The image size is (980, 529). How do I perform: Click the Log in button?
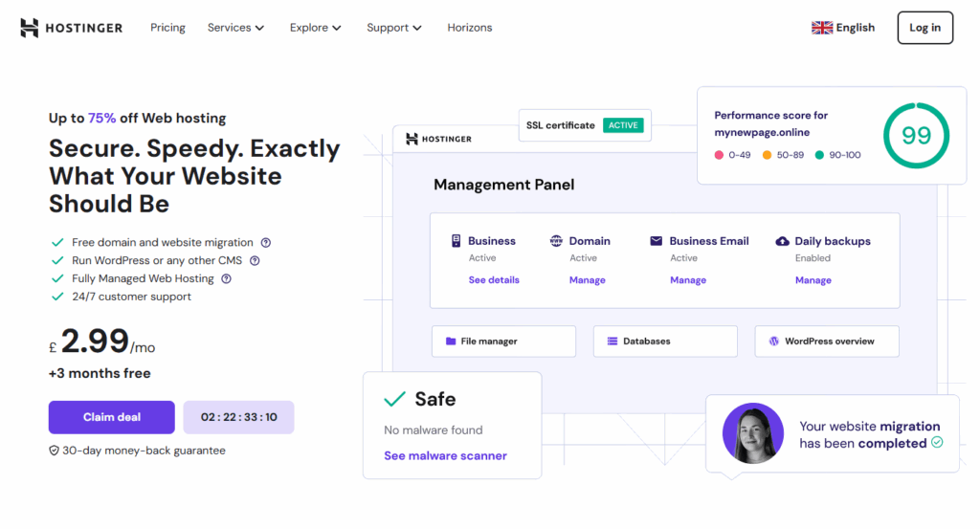(x=924, y=28)
